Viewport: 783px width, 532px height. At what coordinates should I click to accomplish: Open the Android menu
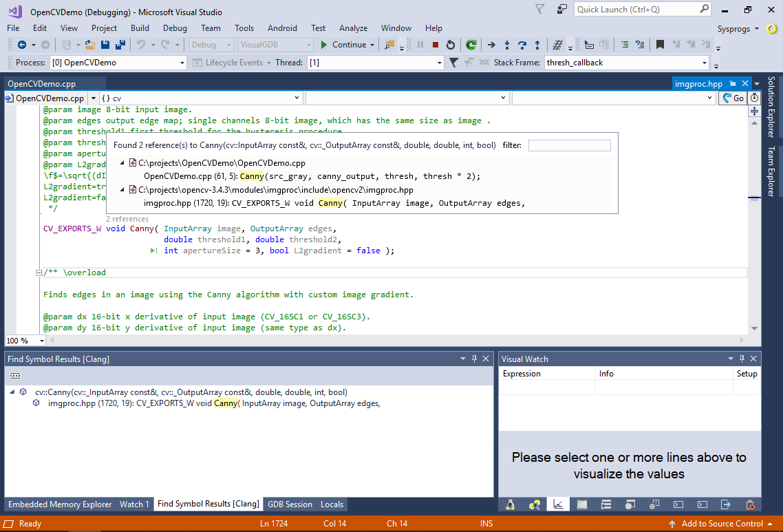282,28
